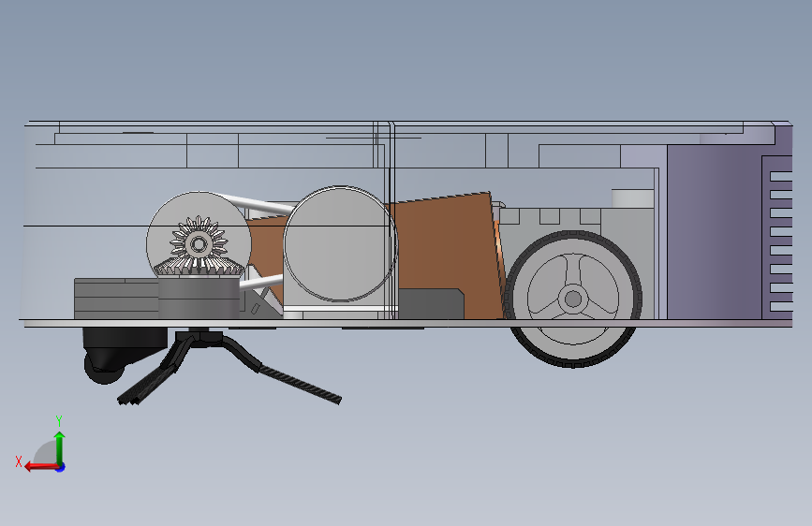Select the stacked dark gray block at left
Image resolution: width=812 pixels, height=526 pixels.
coord(116,299)
